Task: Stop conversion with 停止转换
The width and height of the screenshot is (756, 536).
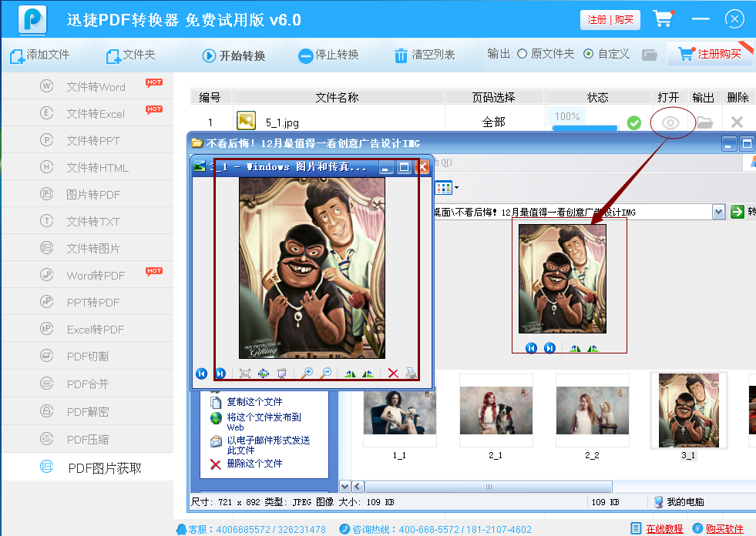Action: (x=328, y=55)
